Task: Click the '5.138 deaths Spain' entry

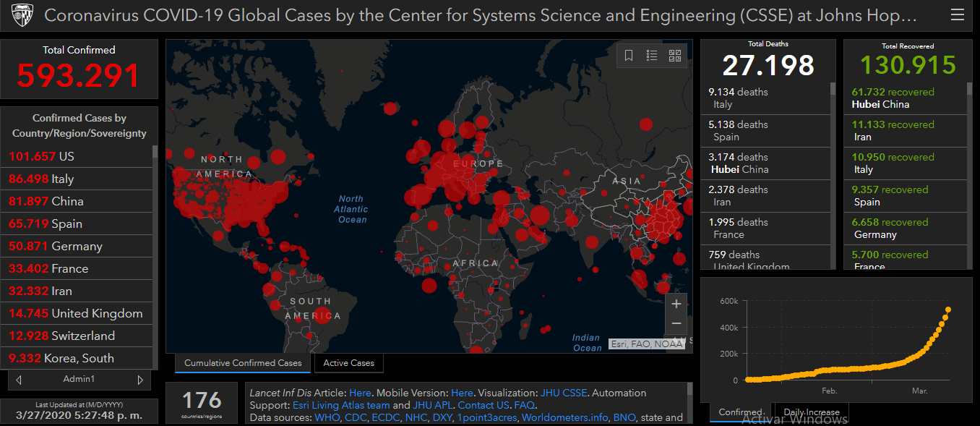Action: [x=765, y=131]
